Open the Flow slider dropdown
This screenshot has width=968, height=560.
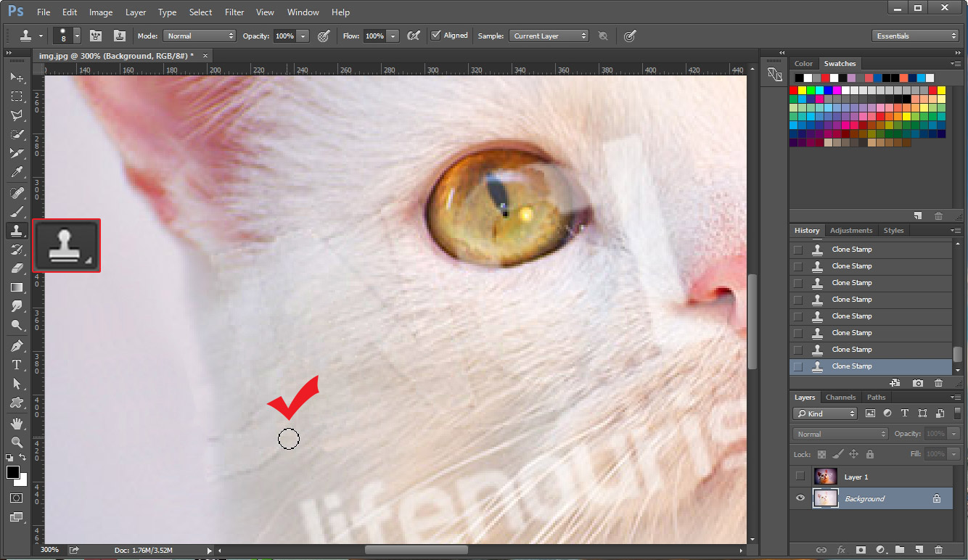pos(393,36)
